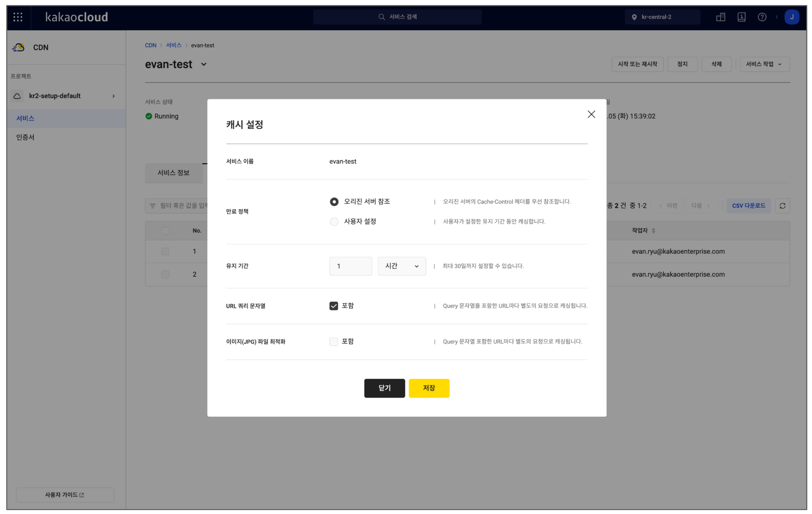Click the yellow 저장 button
This screenshot has height=514, width=812.
click(429, 388)
